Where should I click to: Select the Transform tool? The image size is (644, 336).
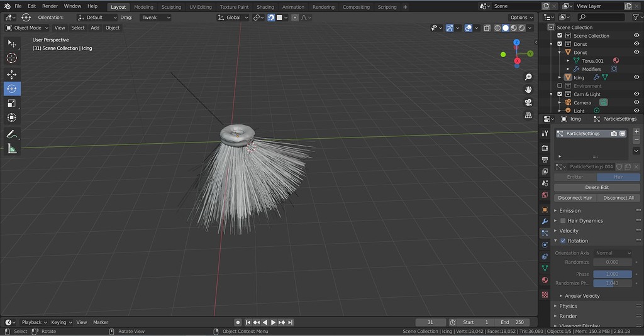12,117
